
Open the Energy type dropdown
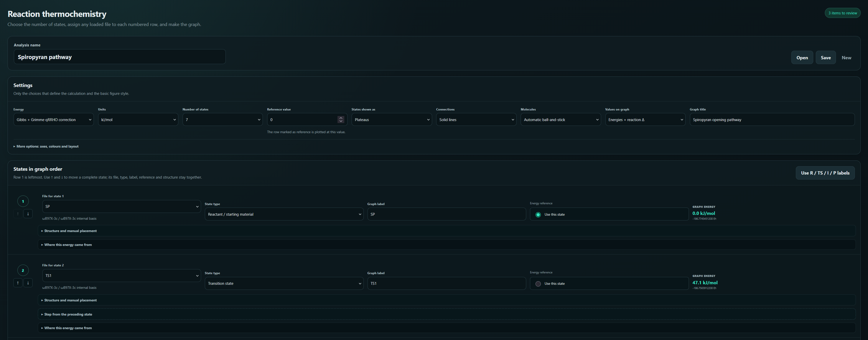tap(53, 120)
